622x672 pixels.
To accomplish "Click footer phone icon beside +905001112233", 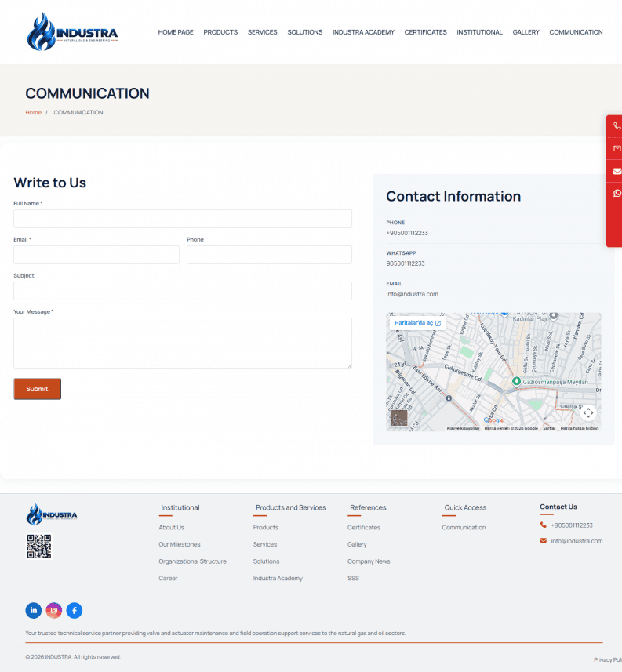I will tap(543, 525).
